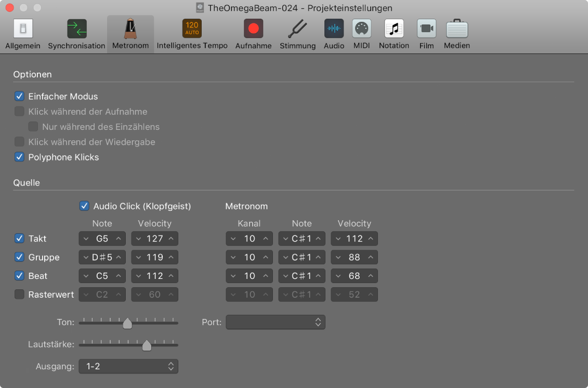
Task: Select the Metronom toolbar icon
Action: pyautogui.click(x=130, y=29)
